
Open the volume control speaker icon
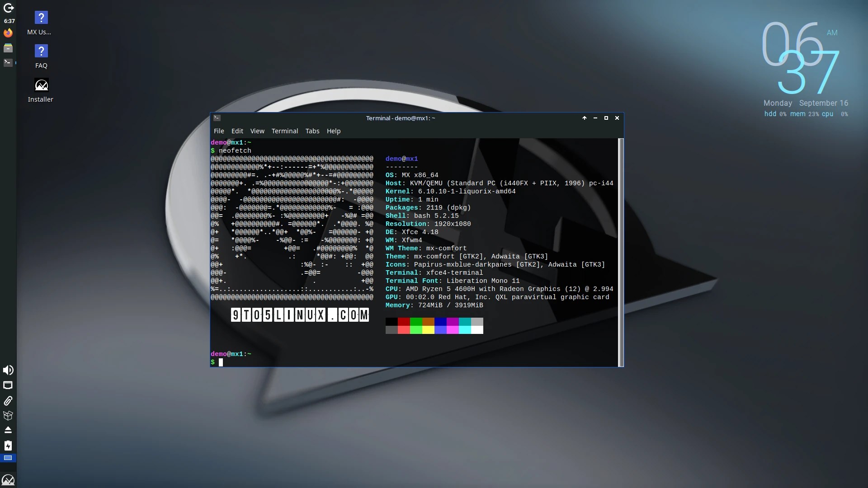(8, 371)
